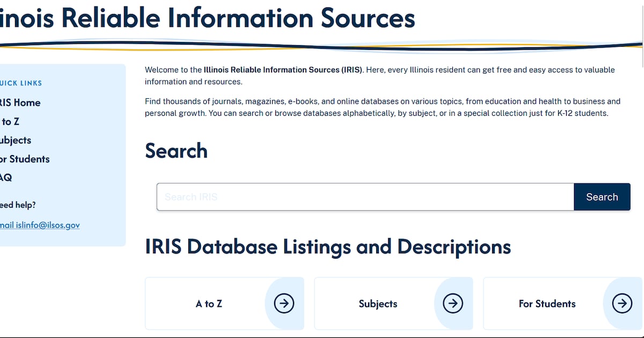Click the Search section heading

pyautogui.click(x=176, y=151)
